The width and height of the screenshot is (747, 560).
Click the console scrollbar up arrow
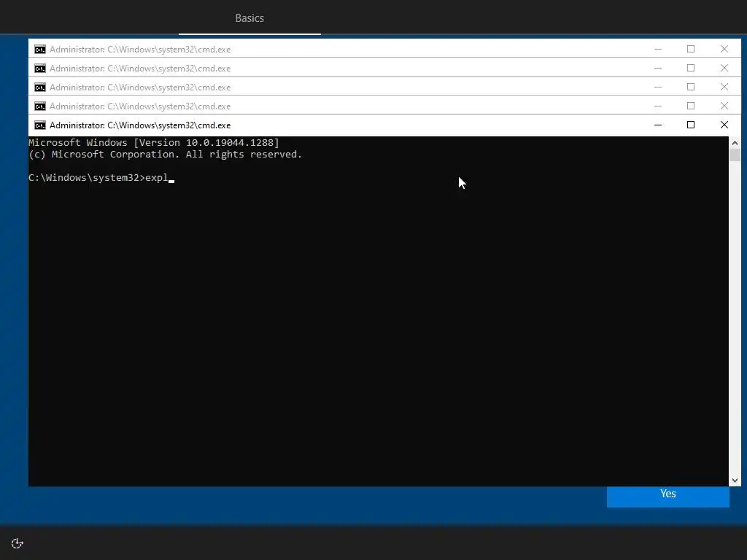735,142
